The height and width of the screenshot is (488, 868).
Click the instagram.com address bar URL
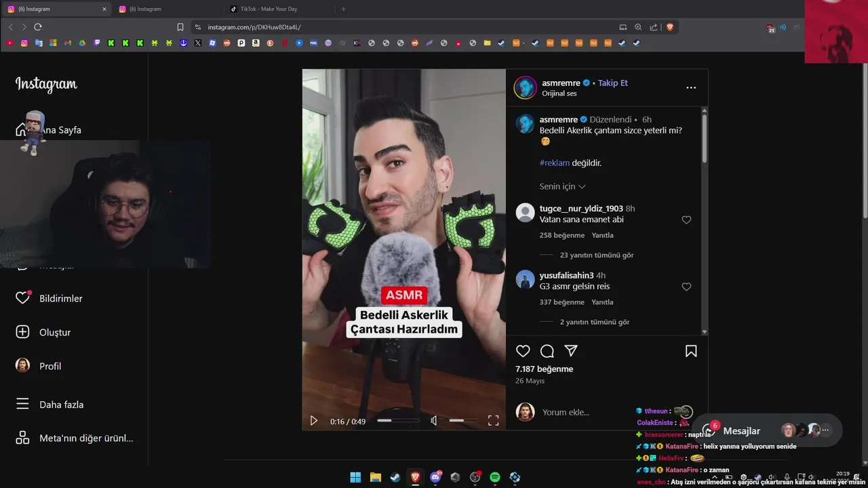[254, 27]
